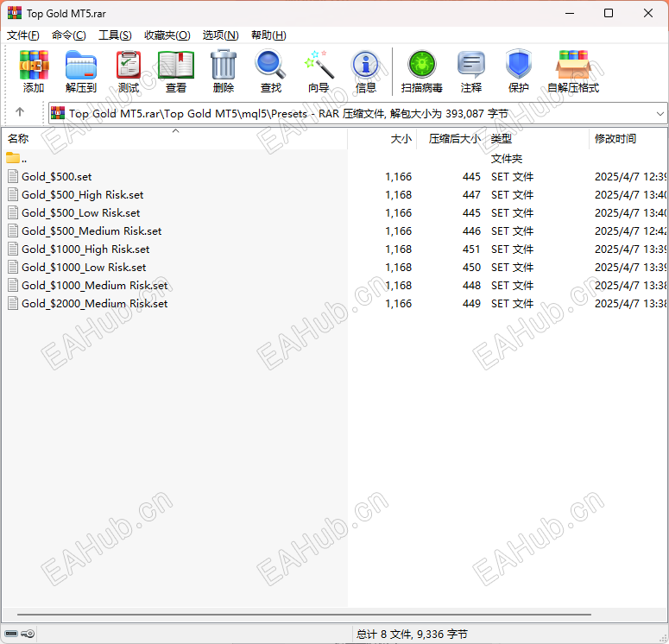This screenshot has width=669, height=644.
Task: Click the modified time of Gold_$500_Medium Risk.set
Action: coord(630,230)
